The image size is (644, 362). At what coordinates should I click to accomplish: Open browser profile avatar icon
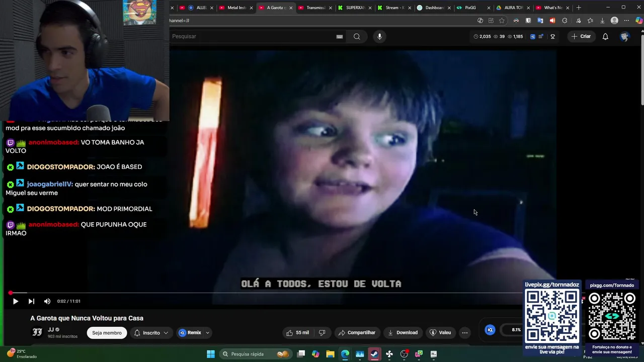pos(614,21)
